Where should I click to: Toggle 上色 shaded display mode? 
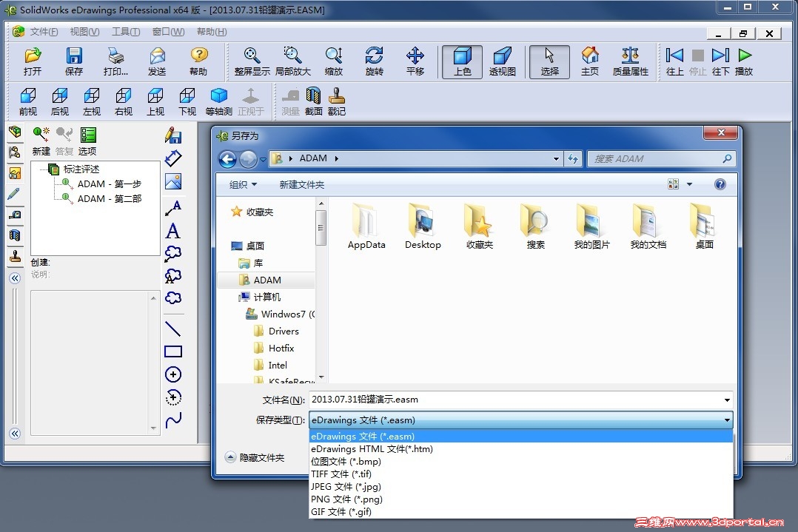462,61
